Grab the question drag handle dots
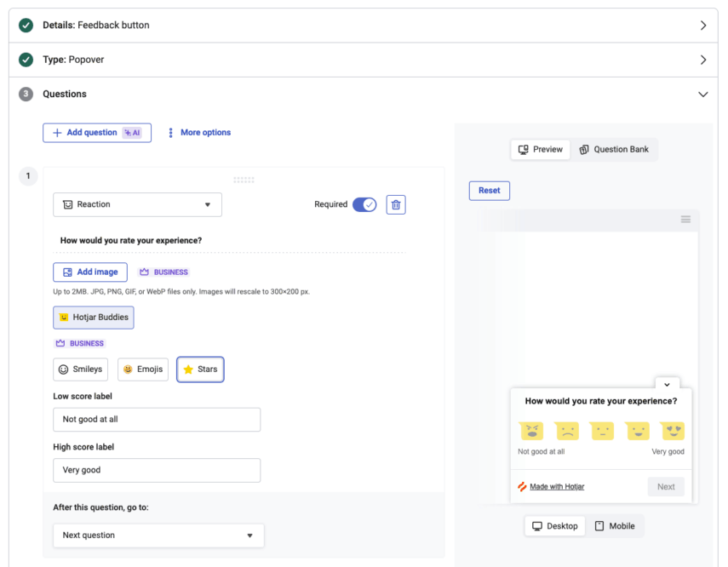This screenshot has width=728, height=567. tap(244, 180)
